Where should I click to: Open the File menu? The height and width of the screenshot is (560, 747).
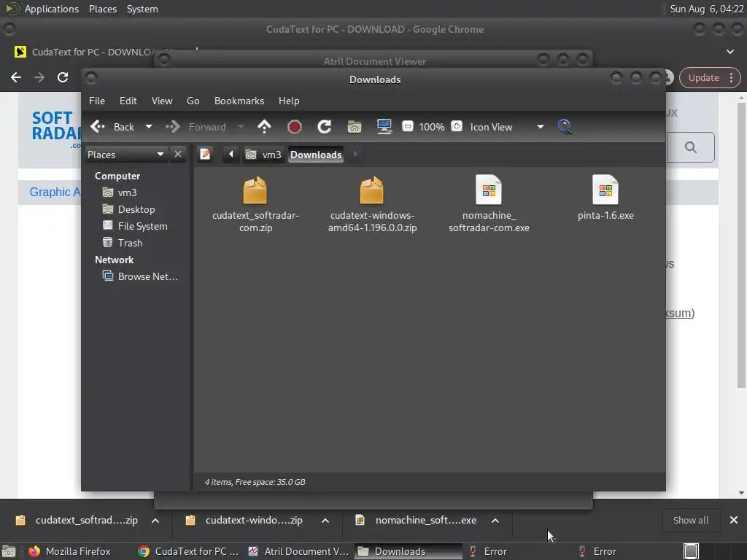point(97,101)
